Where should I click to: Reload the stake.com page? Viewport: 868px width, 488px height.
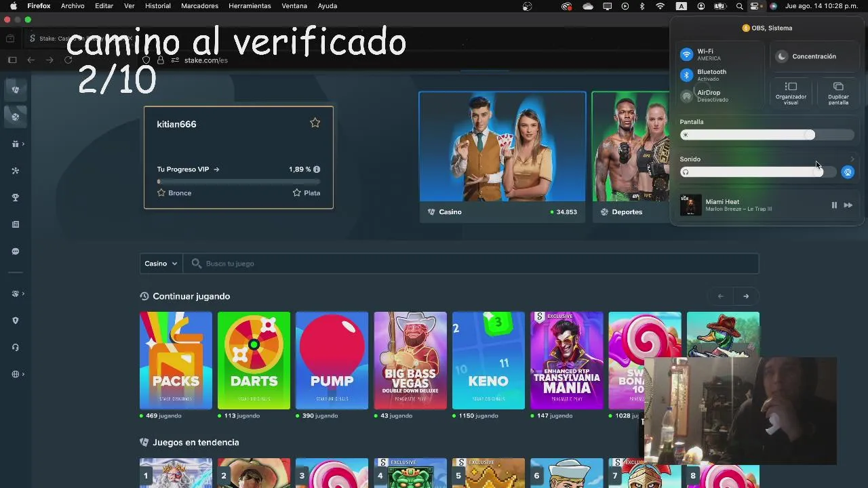pos(68,60)
